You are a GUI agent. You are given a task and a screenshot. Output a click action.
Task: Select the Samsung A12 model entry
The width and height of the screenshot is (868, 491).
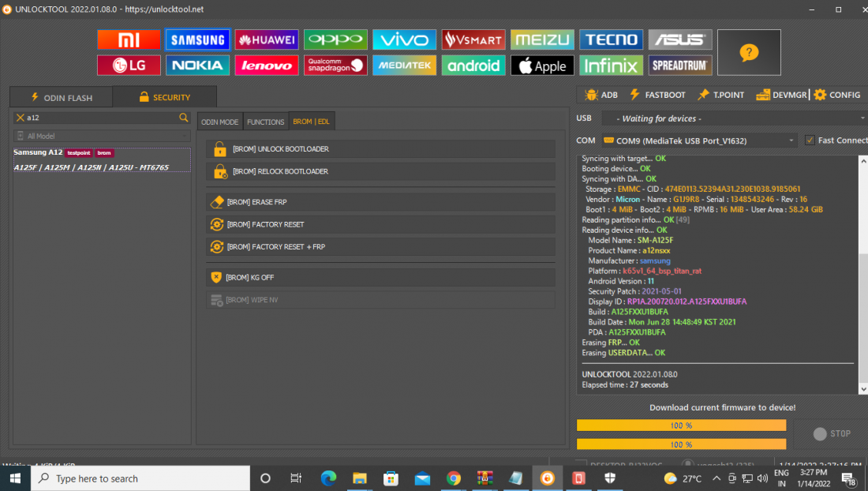[x=102, y=159]
